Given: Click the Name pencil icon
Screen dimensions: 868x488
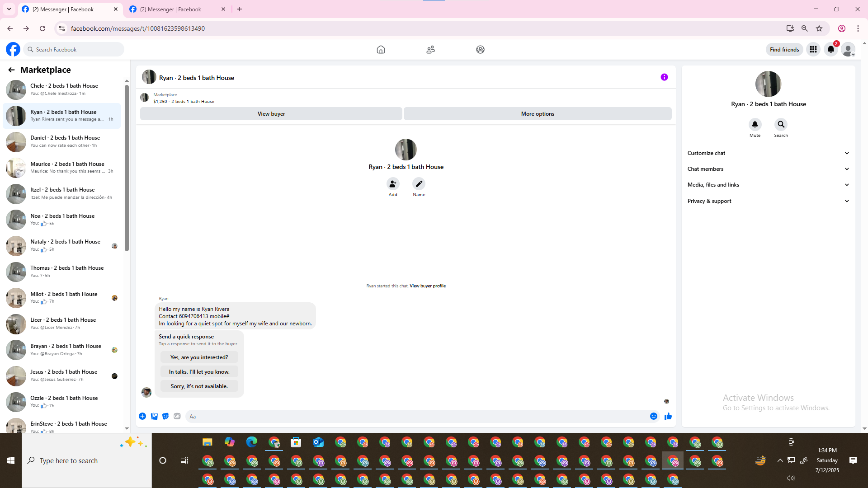Looking at the screenshot, I should click(419, 184).
